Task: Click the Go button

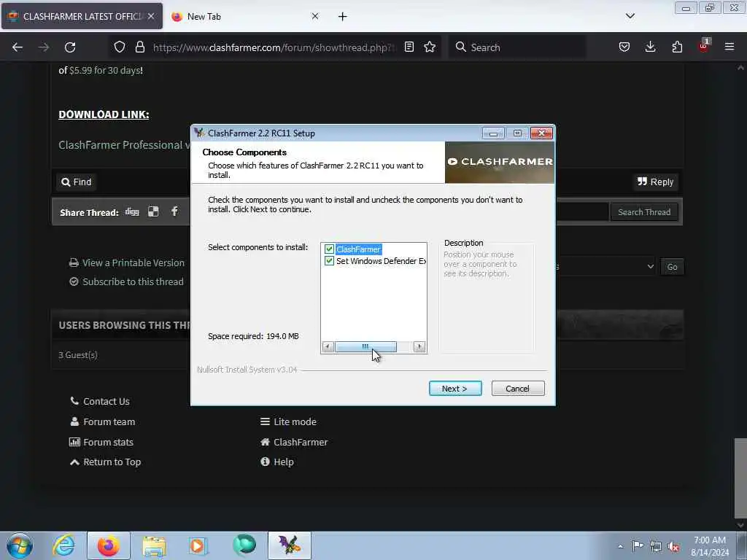Action: tap(672, 267)
